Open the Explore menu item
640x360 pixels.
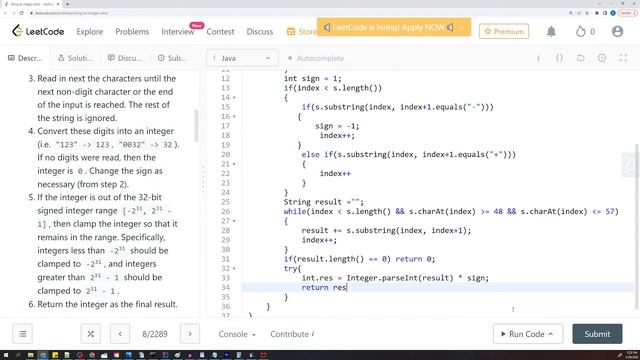[89, 31]
